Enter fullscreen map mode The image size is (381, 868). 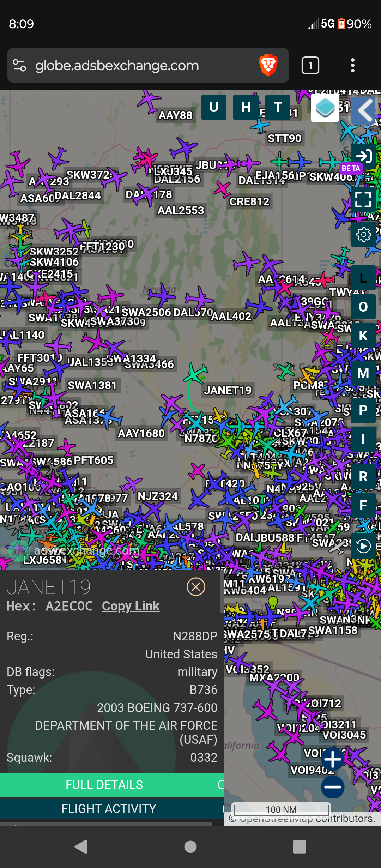[x=363, y=199]
